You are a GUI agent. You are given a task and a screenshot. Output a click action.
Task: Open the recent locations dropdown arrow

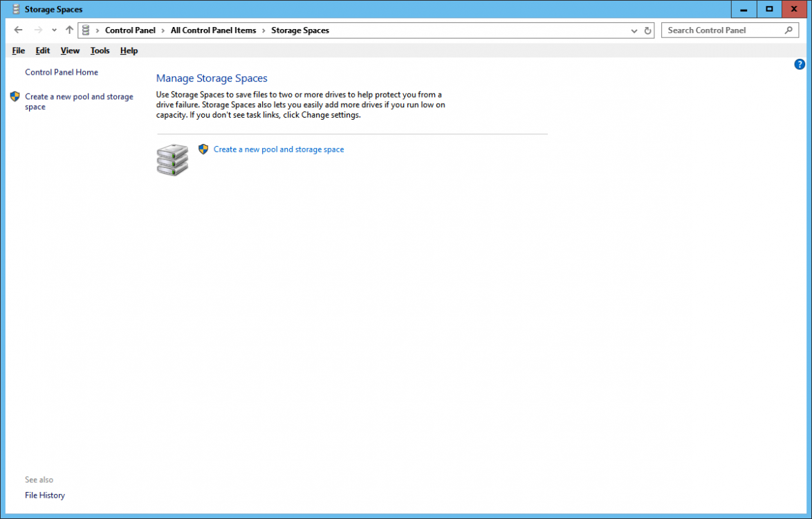tap(55, 30)
